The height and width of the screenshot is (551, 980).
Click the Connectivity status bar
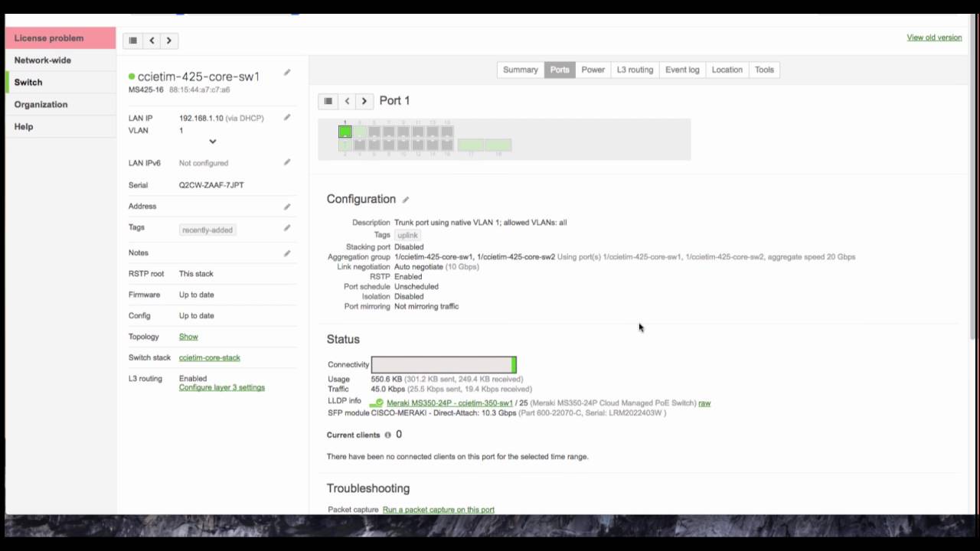click(x=444, y=365)
